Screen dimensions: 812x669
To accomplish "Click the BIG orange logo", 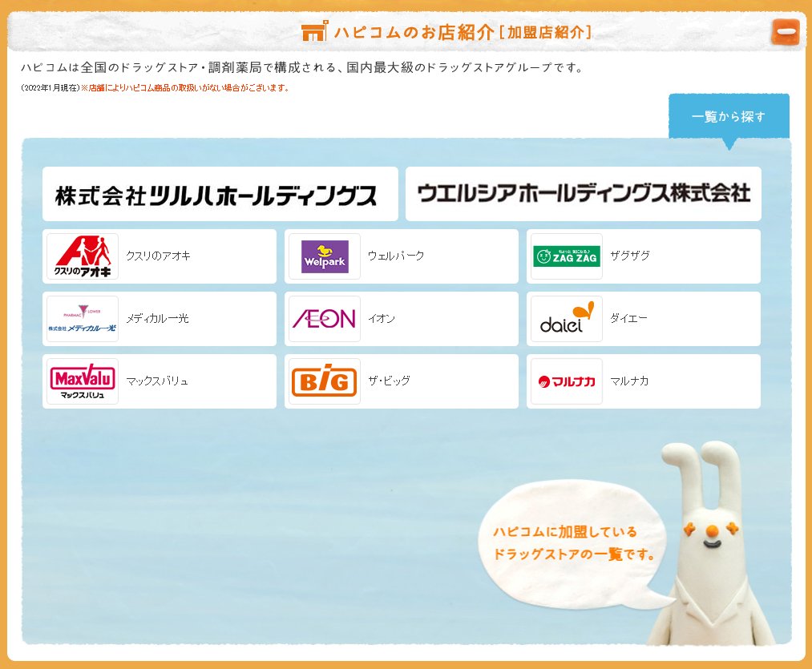I will click(x=325, y=381).
